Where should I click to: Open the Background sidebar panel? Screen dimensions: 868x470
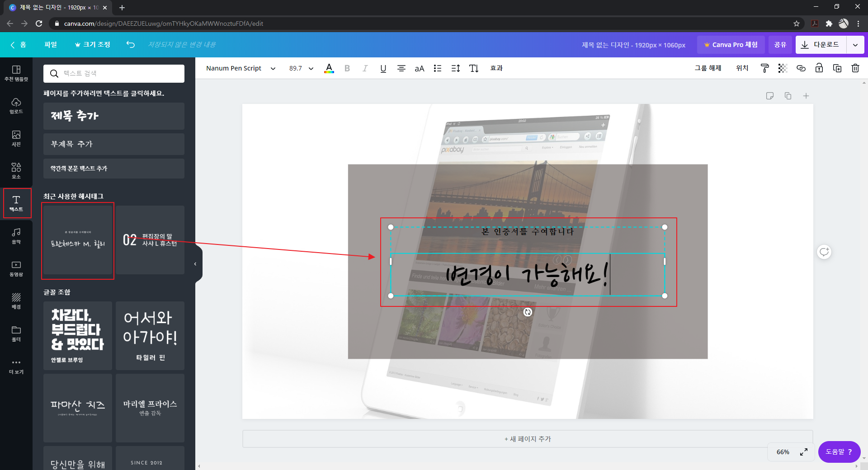coord(16,301)
